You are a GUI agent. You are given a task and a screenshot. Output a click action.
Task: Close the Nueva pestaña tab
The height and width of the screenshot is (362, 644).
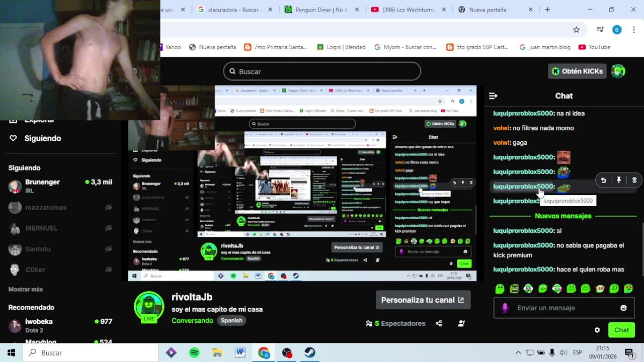coord(530,10)
